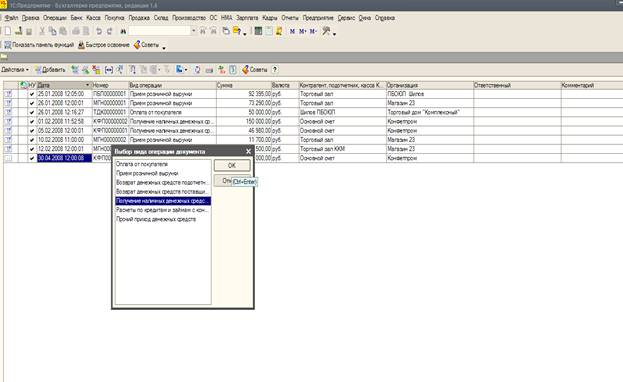The width and height of the screenshot is (623, 382).
Task: Click the Добавить button
Action: click(50, 70)
